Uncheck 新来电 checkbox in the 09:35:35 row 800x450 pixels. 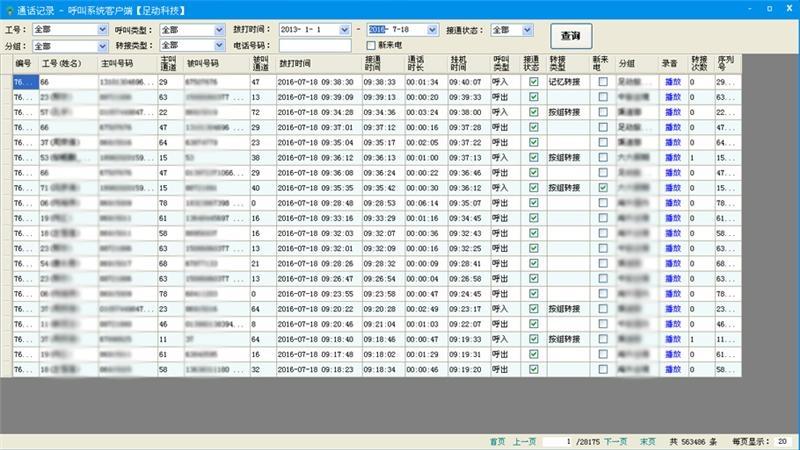tap(602, 187)
